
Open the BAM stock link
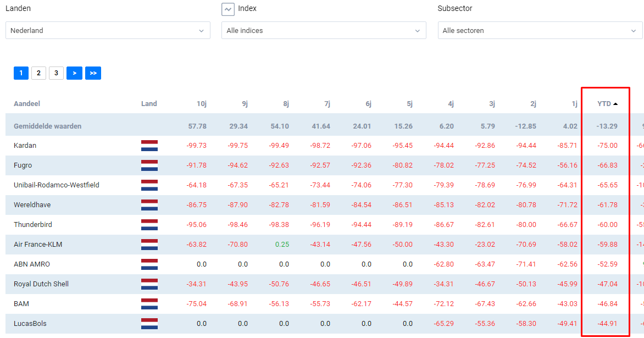pos(21,303)
